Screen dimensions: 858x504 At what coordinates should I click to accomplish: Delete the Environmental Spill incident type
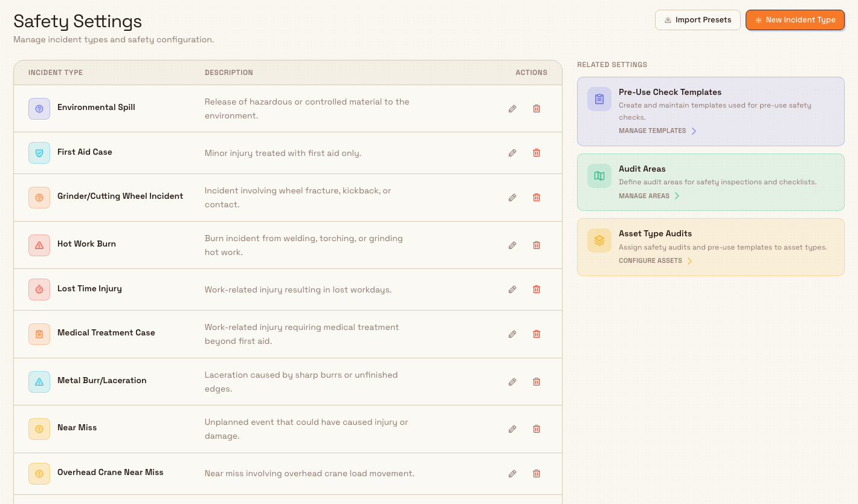537,109
